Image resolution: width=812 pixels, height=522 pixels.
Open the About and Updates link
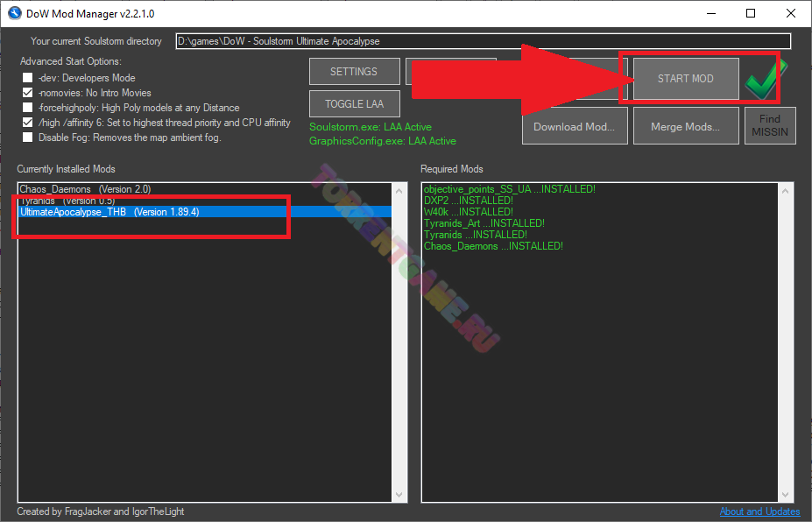[759, 511]
